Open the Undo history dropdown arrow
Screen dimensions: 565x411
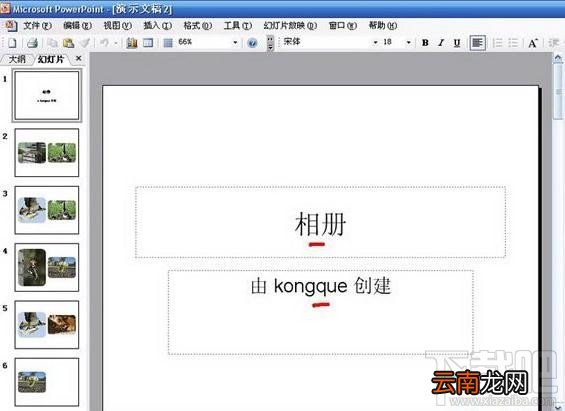click(116, 43)
